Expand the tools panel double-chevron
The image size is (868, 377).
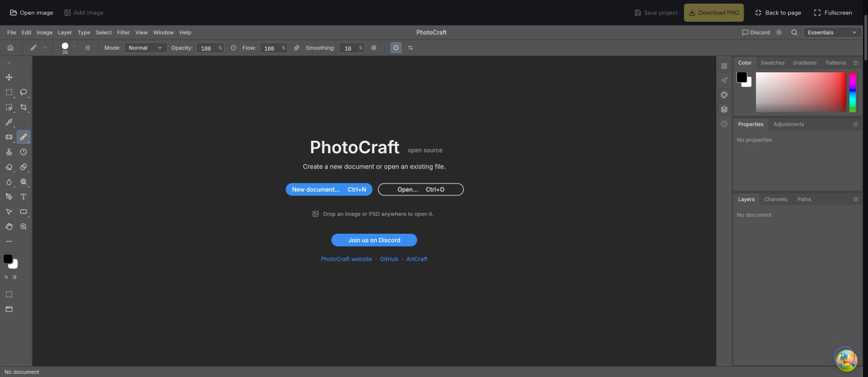pos(9,63)
